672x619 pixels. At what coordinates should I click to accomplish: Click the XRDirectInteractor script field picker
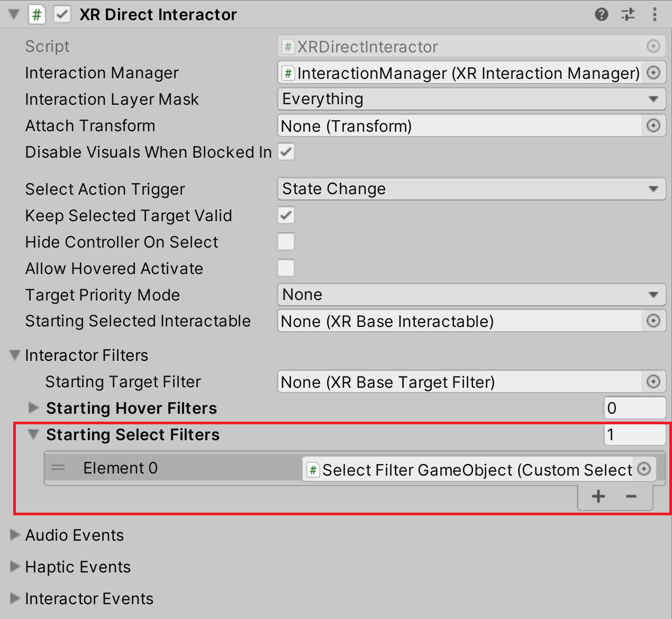click(653, 47)
